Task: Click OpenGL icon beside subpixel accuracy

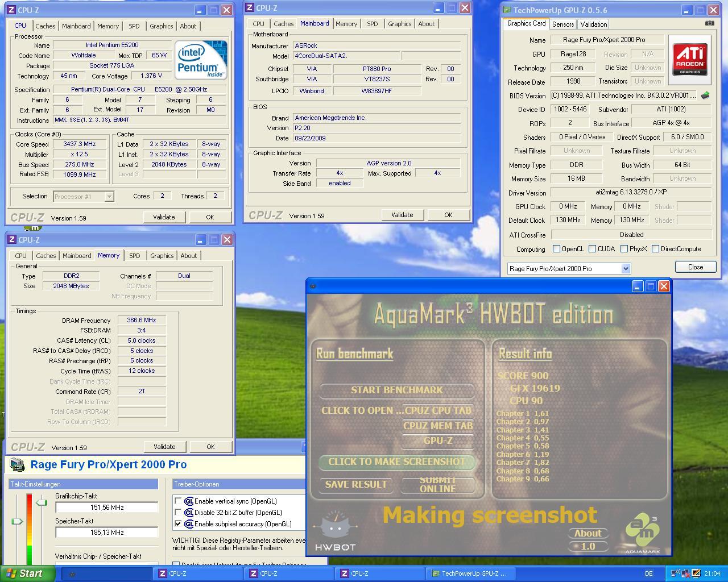Action: pyautogui.click(x=189, y=524)
